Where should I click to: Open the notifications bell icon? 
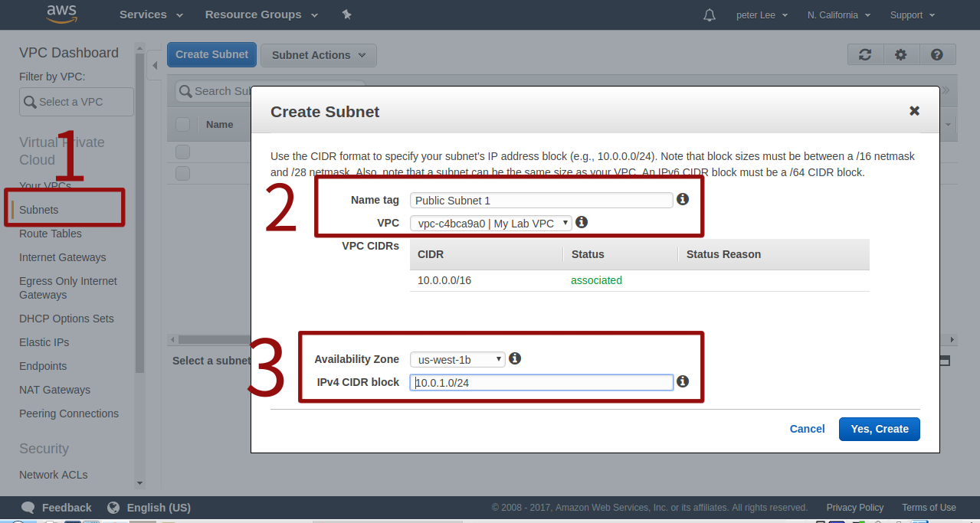[710, 15]
